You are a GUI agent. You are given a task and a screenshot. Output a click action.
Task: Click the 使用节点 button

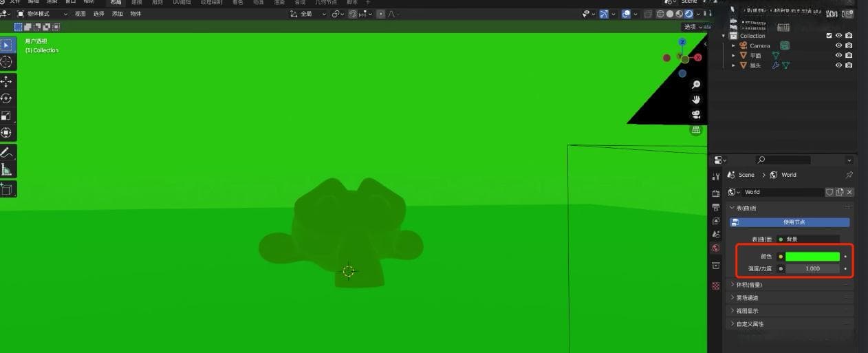coord(790,222)
